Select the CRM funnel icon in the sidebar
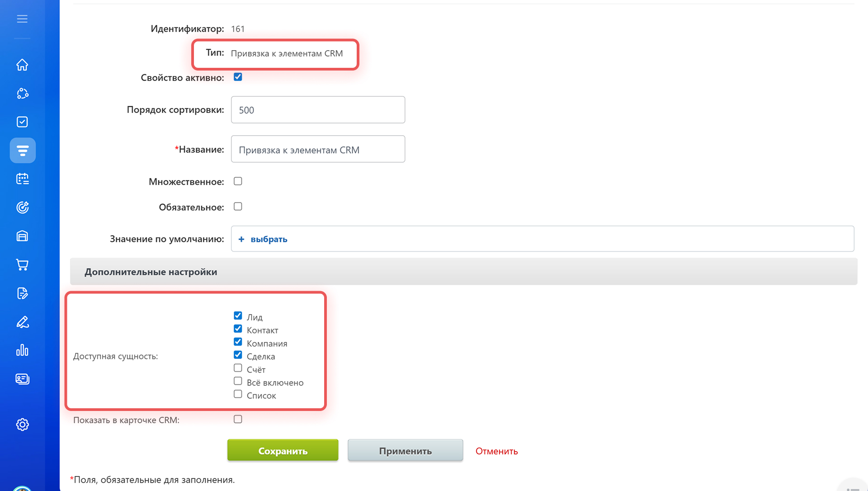The image size is (868, 491). click(23, 151)
